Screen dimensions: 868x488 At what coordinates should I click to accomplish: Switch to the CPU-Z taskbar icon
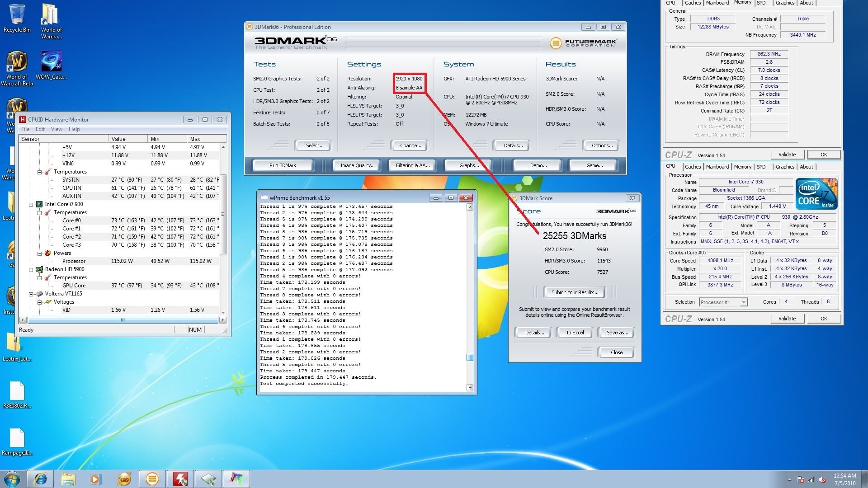coord(208,479)
